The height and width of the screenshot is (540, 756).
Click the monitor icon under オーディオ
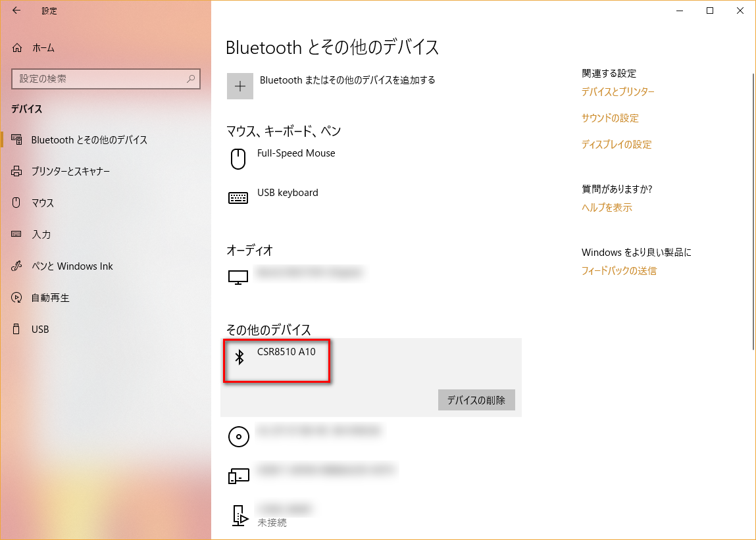[238, 277]
